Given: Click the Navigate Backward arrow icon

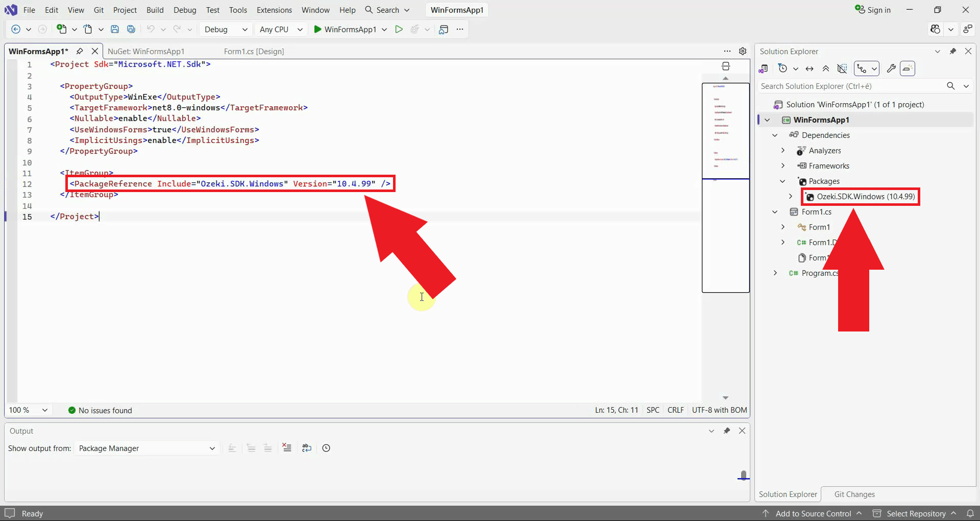Looking at the screenshot, I should pyautogui.click(x=16, y=29).
